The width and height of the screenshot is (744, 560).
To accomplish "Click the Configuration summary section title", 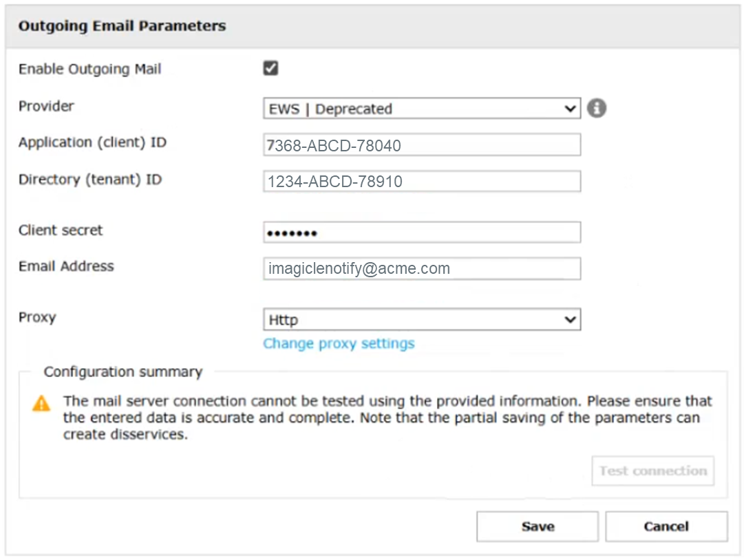I will pos(123,372).
